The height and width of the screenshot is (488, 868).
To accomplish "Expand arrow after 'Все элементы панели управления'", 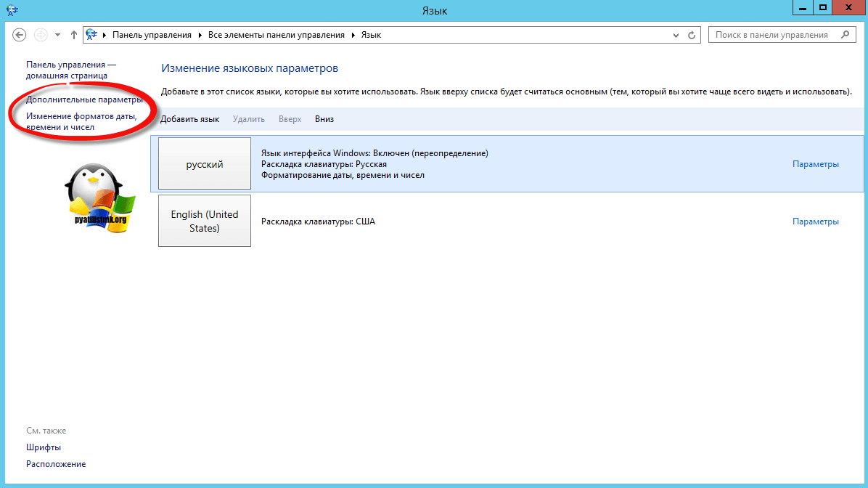I will 355,35.
